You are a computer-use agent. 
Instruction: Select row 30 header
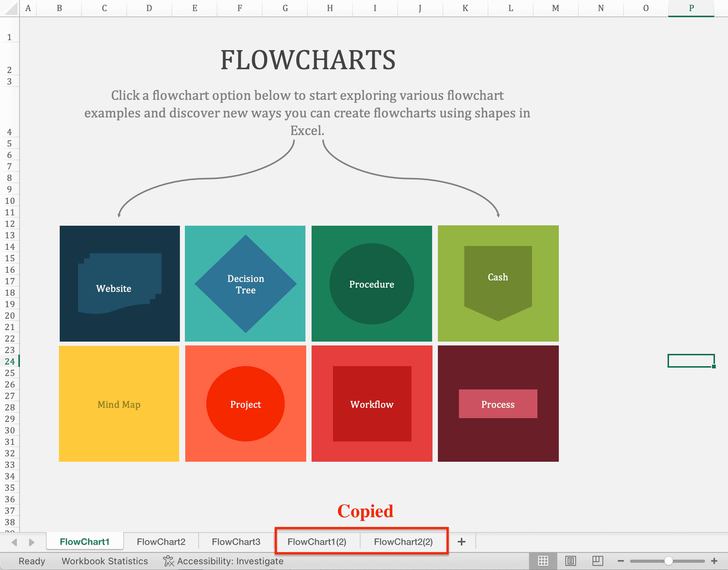10,430
